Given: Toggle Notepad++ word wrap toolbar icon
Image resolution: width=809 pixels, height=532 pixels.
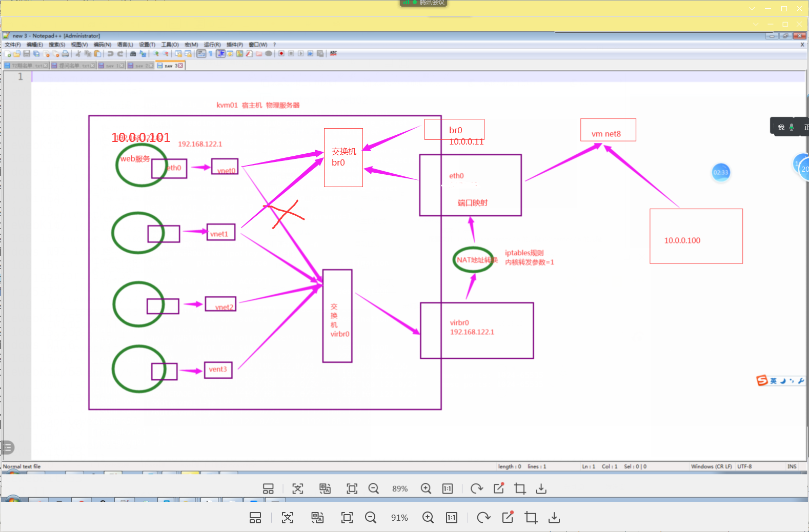Looking at the screenshot, I should pyautogui.click(x=201, y=53).
